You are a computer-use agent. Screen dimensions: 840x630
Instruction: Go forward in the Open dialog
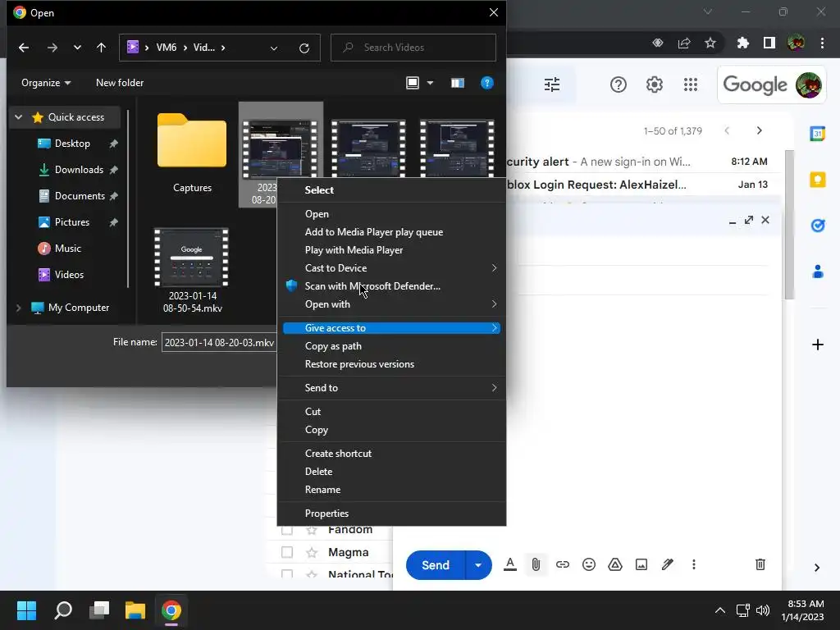point(52,48)
